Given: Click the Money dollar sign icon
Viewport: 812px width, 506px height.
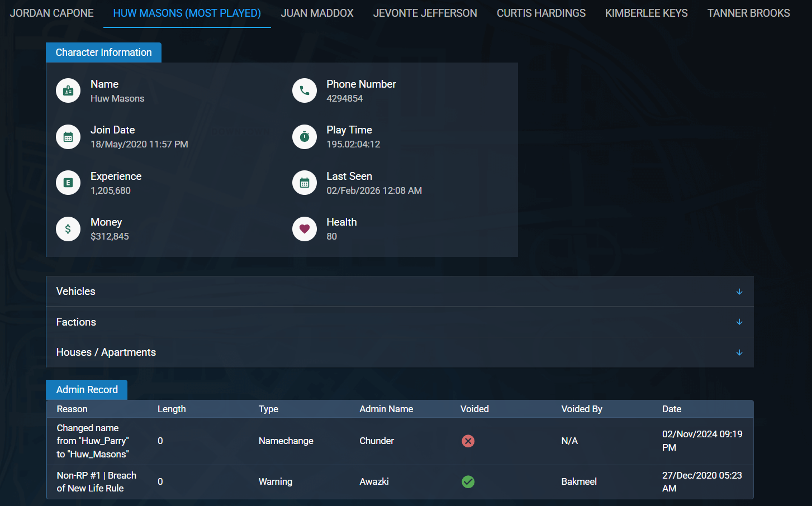Looking at the screenshot, I should (68, 229).
